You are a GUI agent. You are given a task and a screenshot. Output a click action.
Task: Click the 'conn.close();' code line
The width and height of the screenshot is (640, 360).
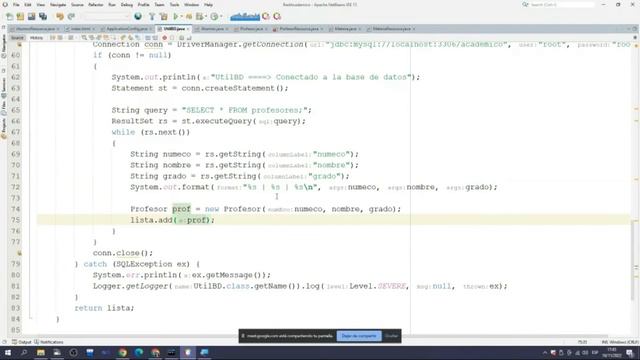click(123, 253)
